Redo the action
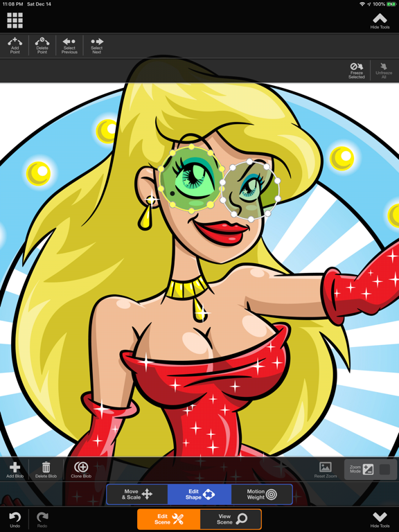Screen dimensions: 399x532 tap(42, 520)
